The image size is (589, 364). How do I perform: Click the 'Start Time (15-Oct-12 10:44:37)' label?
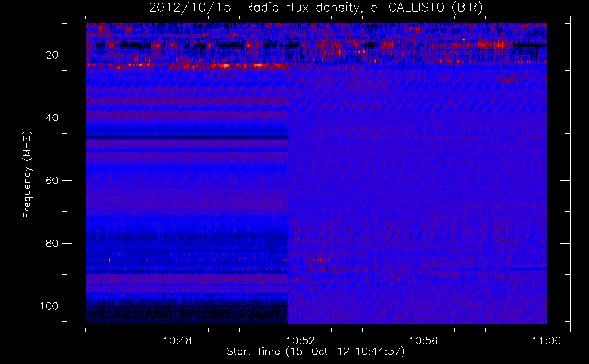[x=316, y=352]
